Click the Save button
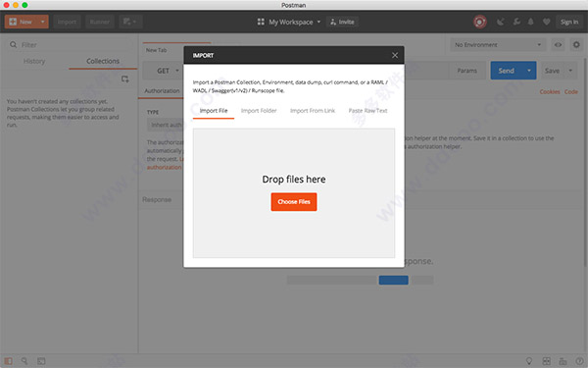Image resolution: width=588 pixels, height=368 pixels. click(x=552, y=71)
